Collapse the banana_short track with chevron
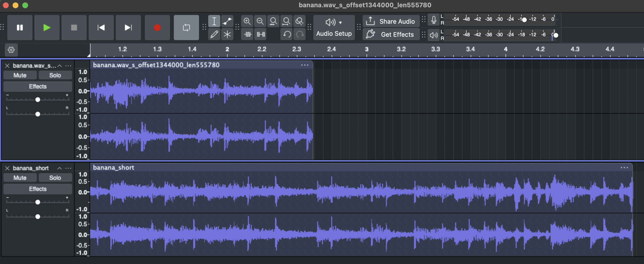The image size is (644, 264). click(x=60, y=168)
